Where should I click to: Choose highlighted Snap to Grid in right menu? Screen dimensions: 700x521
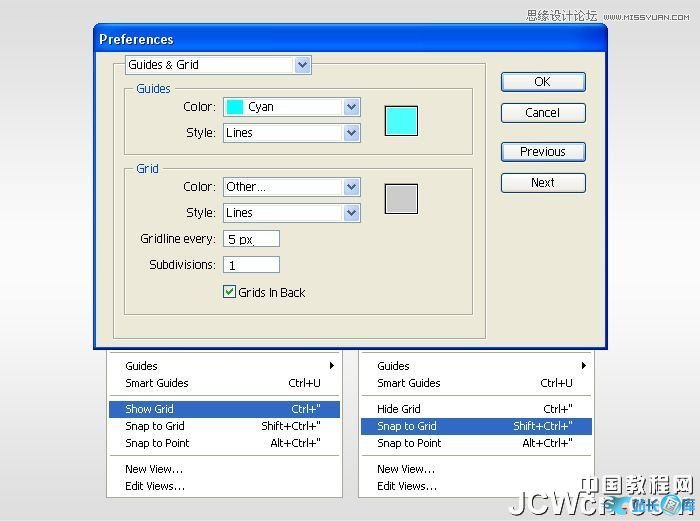476,426
